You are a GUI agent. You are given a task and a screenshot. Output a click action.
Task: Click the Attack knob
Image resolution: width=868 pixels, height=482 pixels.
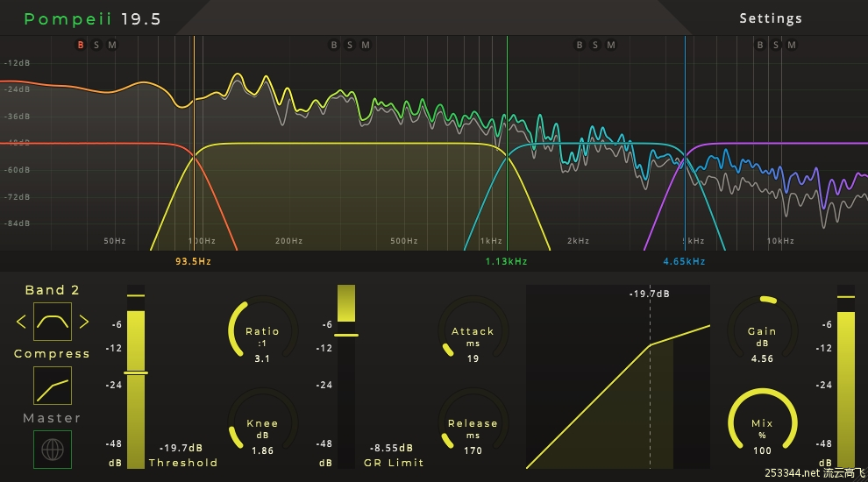473,330
